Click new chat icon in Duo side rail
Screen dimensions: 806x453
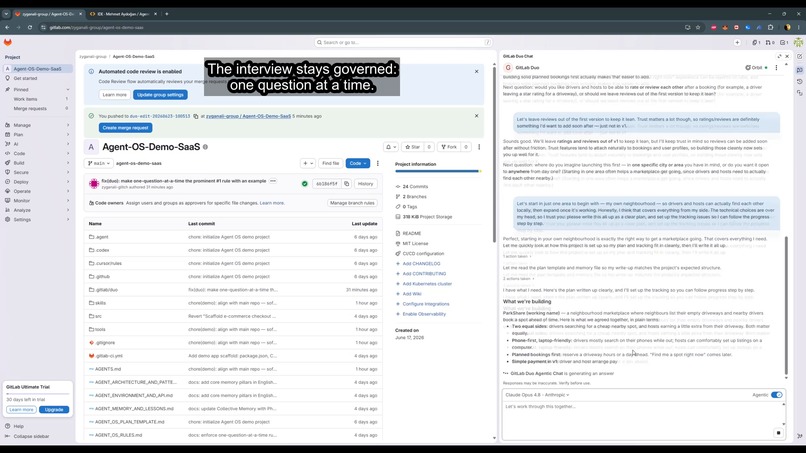tap(800, 57)
